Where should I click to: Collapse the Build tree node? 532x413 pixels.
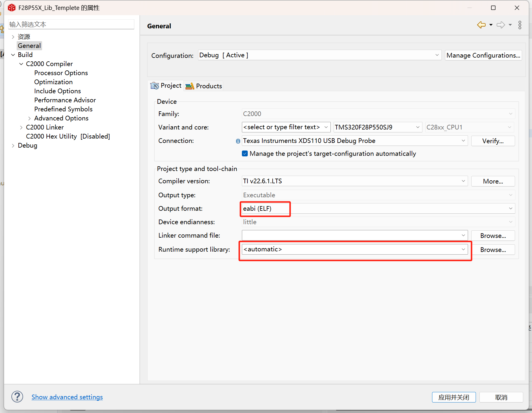point(13,55)
